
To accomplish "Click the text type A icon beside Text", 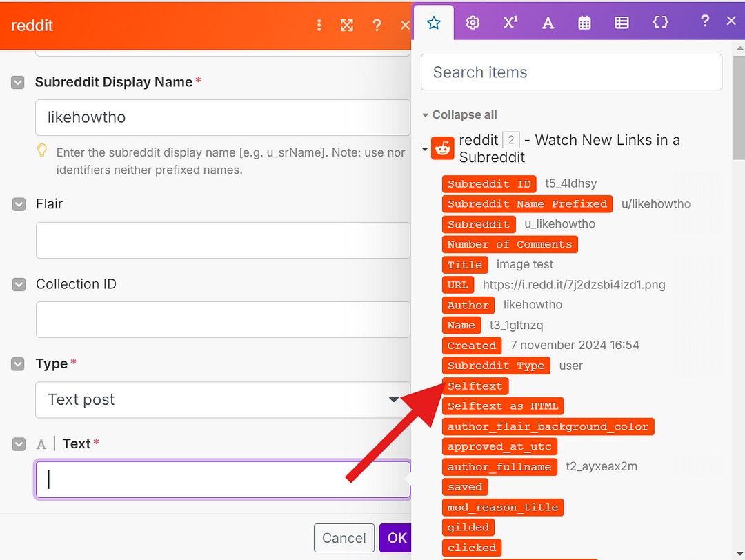I will [41, 444].
